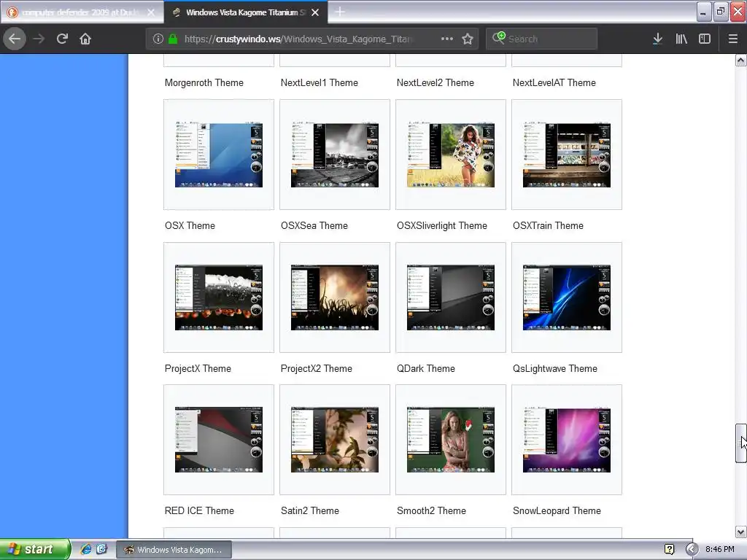Open the library bookmarks icon

click(681, 39)
